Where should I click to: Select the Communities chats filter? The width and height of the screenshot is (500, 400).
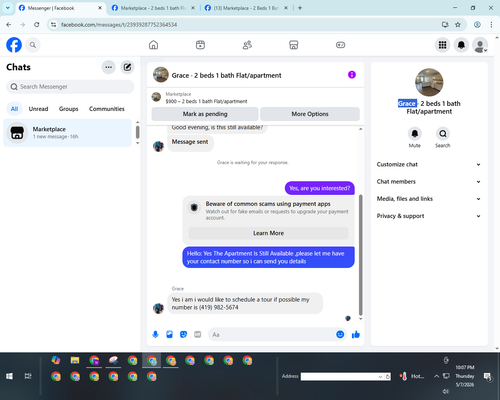pos(107,109)
